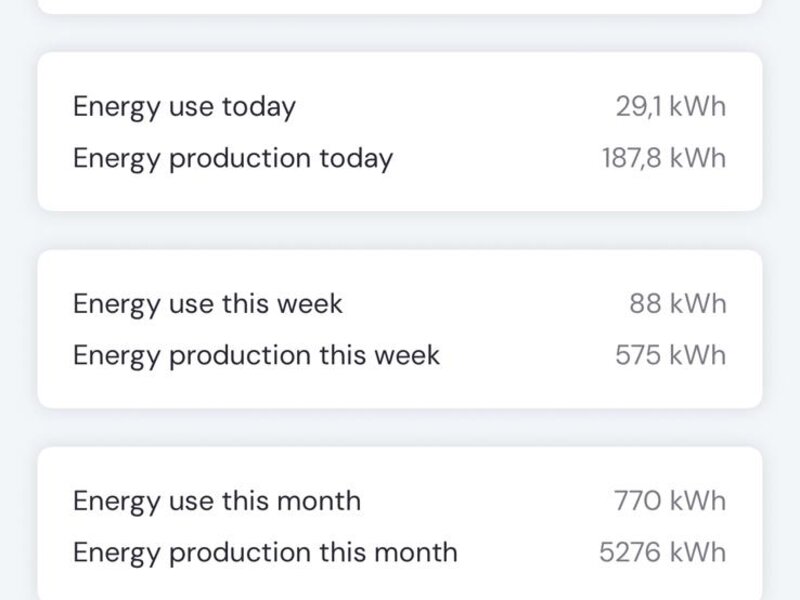The image size is (800, 600).
Task: Tap the 'Energy use today' label
Action: (x=184, y=106)
